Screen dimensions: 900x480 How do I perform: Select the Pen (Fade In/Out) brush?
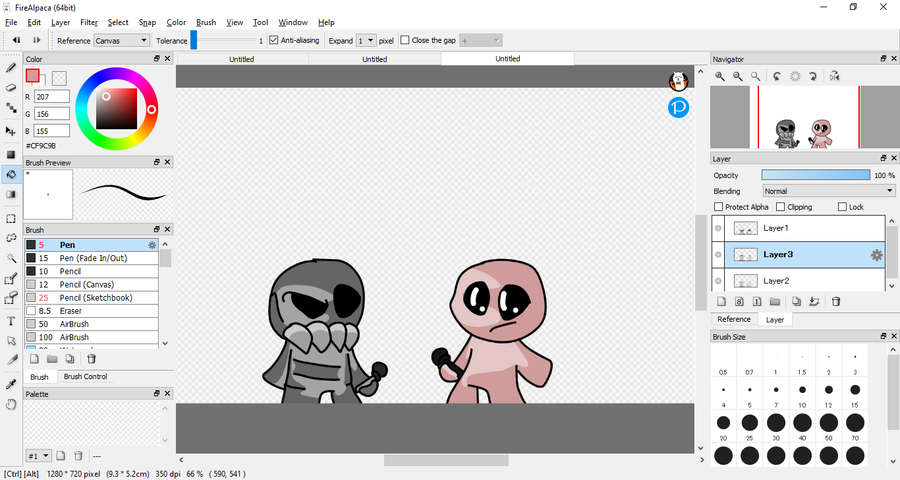point(92,258)
